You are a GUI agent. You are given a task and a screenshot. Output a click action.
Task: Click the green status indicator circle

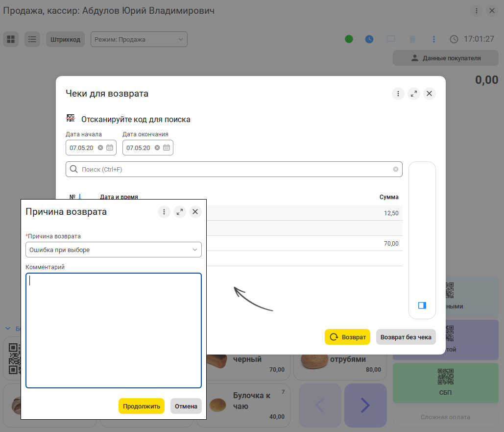pos(349,39)
